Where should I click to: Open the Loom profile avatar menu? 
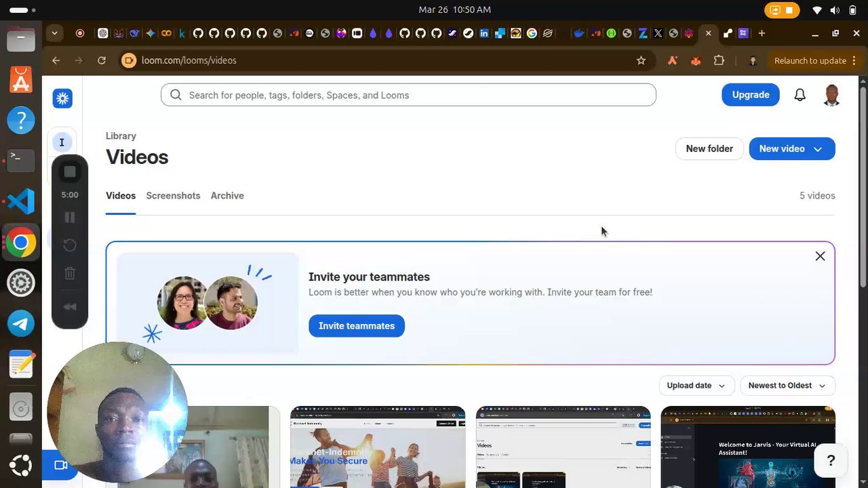click(x=832, y=95)
